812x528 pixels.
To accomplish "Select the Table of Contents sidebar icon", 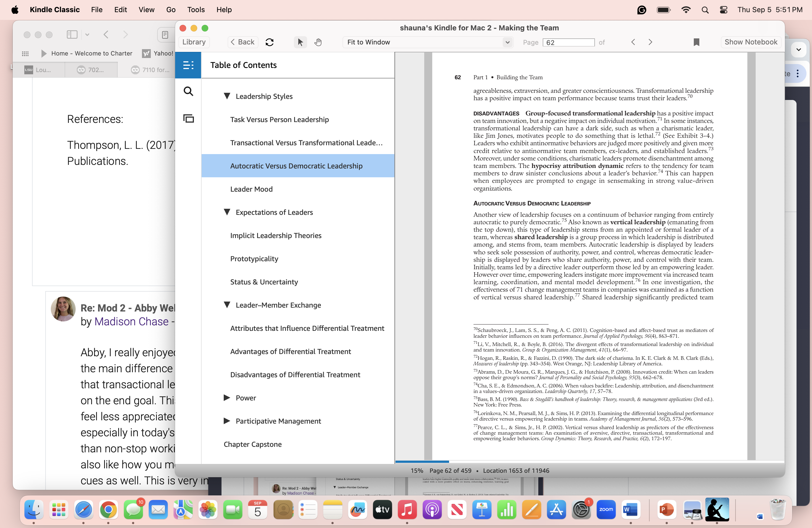I will tap(188, 65).
